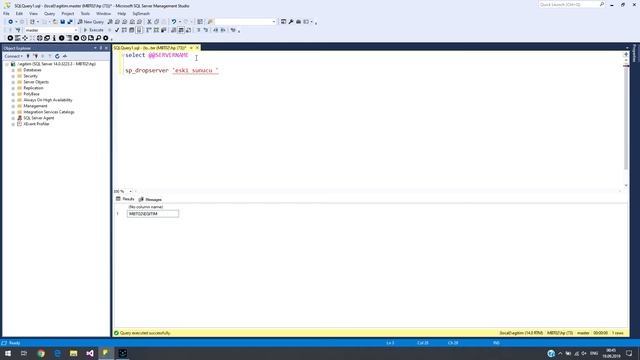The width and height of the screenshot is (640, 360).
Task: Open the SqlSmash menu
Action: tap(141, 13)
